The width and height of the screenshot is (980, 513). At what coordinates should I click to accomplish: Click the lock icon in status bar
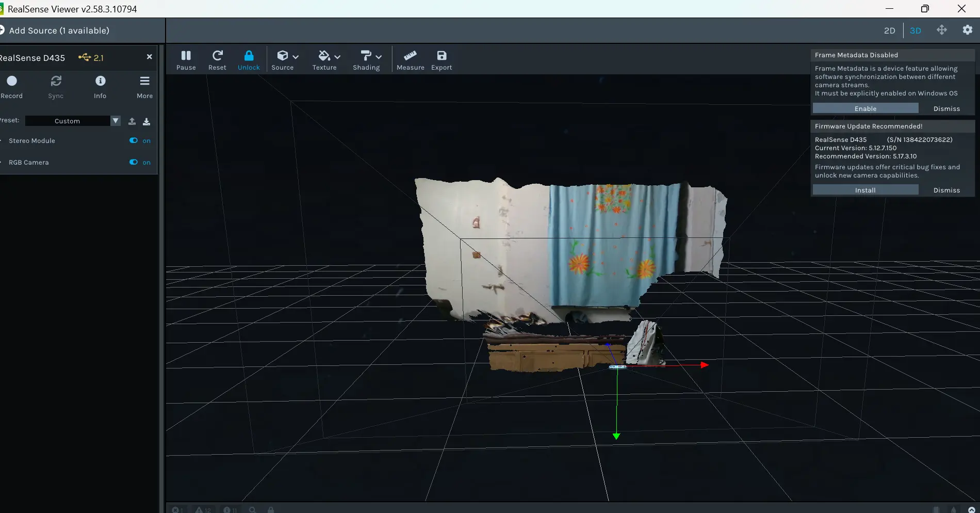270,509
